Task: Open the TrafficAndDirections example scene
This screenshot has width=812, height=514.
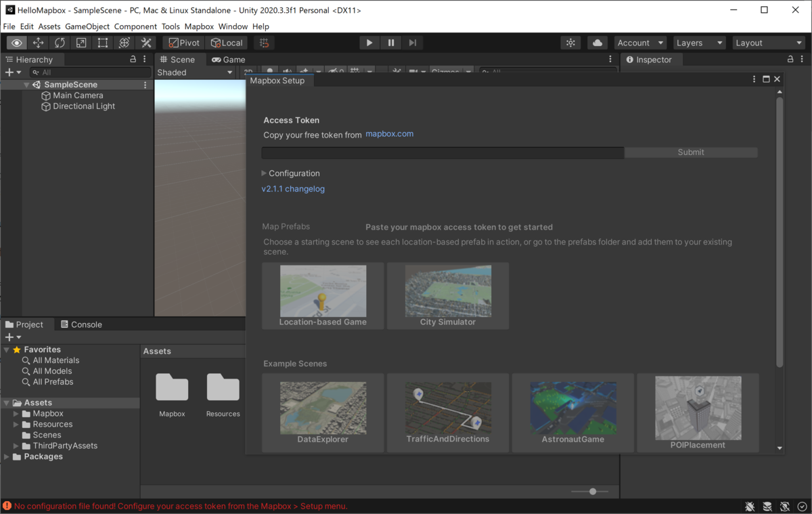Action: coord(448,412)
